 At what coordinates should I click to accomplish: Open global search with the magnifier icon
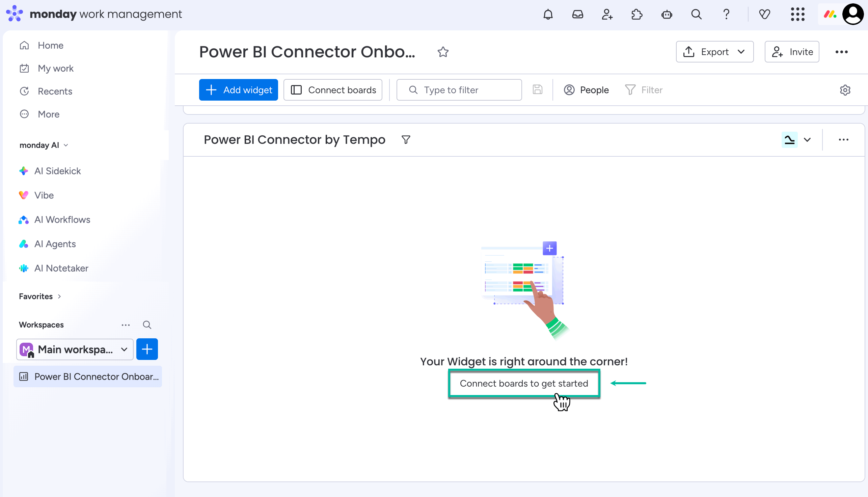pos(696,14)
